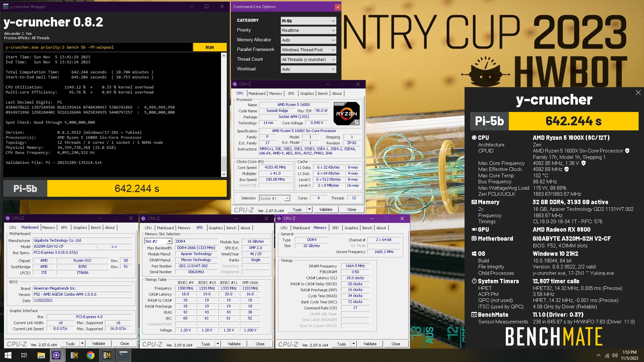Click Close in CPU-Z Memory window
Image resolution: width=644 pixels, height=362 pixels.
[x=396, y=344]
